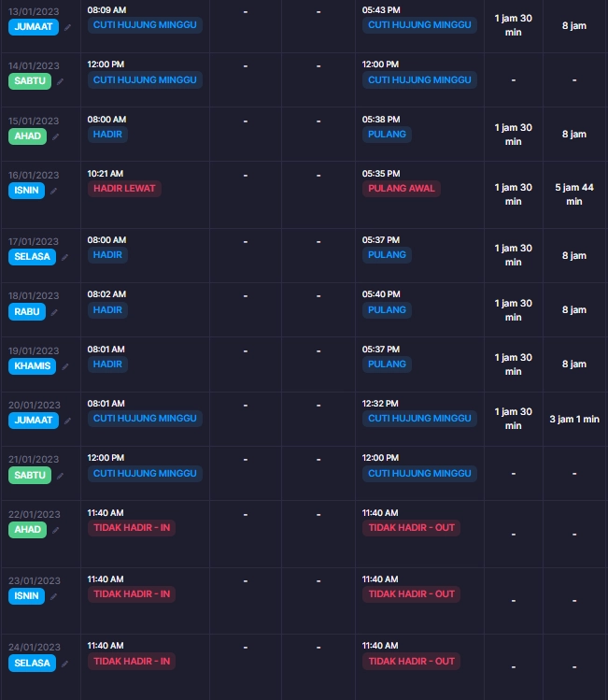The image size is (608, 700).
Task: Click the CUTI HUJUNG MINGGU badge at 12:32 PM
Action: [419, 419]
